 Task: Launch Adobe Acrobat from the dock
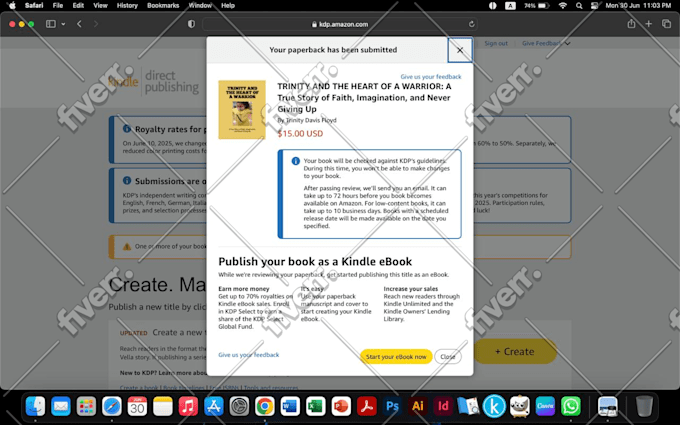(x=367, y=407)
